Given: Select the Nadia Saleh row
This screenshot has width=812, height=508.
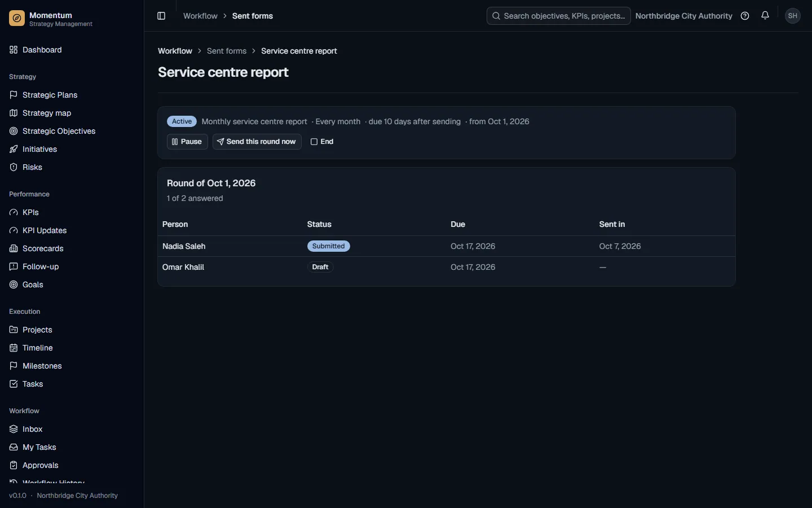Looking at the screenshot, I should pyautogui.click(x=447, y=246).
